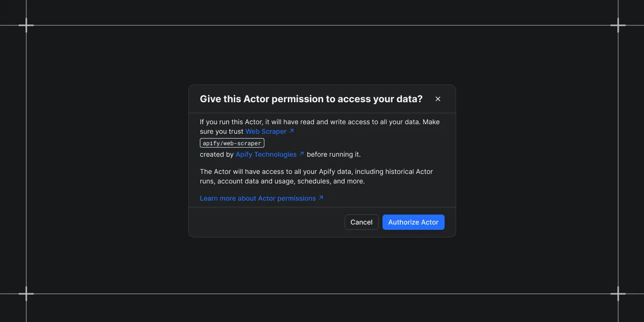Click the Cancel button

[x=361, y=222]
